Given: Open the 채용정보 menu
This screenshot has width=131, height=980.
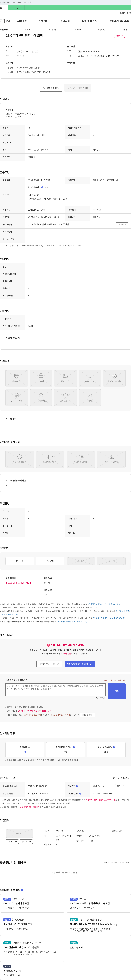Looking at the screenshot, I should pos(22,21).
